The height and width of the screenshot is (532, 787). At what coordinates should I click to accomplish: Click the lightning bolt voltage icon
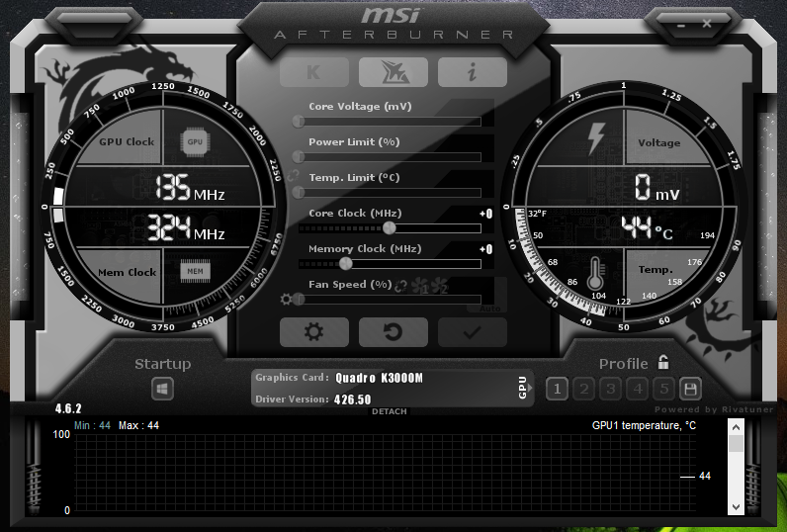coord(596,138)
